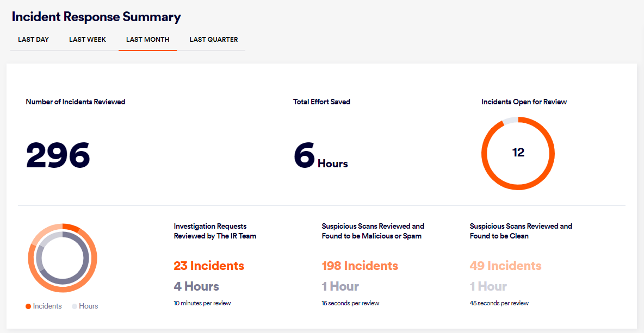Open the Last Month tab
The width and height of the screenshot is (644, 333).
147,40
